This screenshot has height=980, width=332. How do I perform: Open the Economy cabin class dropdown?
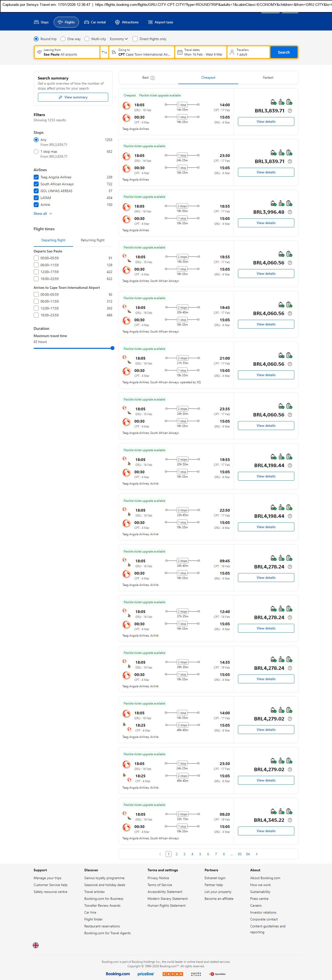[x=119, y=39]
